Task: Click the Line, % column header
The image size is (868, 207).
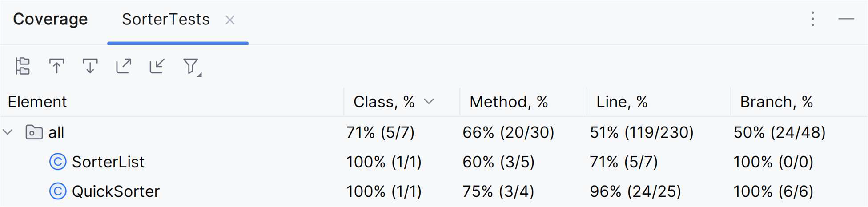Action: 622,102
